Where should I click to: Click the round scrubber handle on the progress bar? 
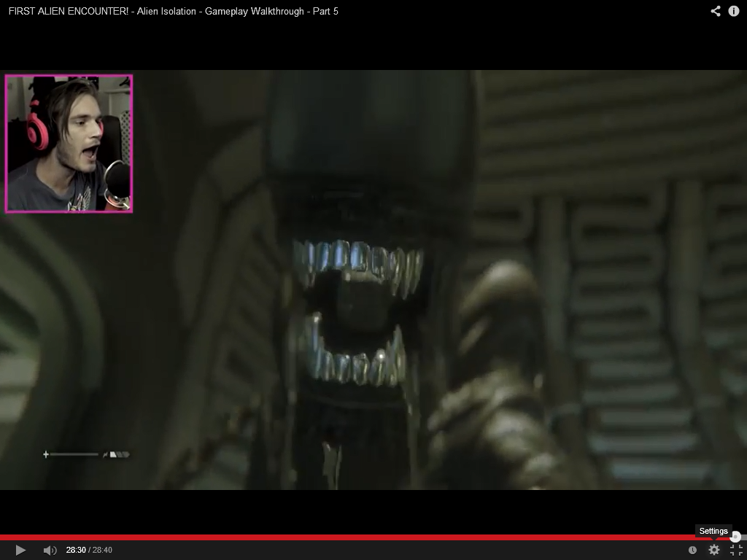tap(735, 537)
